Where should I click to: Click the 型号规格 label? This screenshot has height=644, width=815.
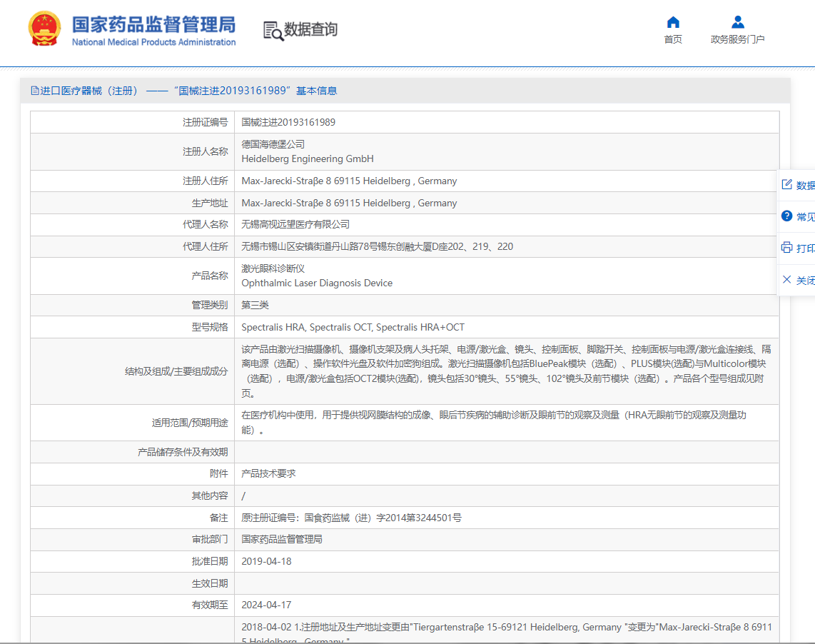click(210, 327)
